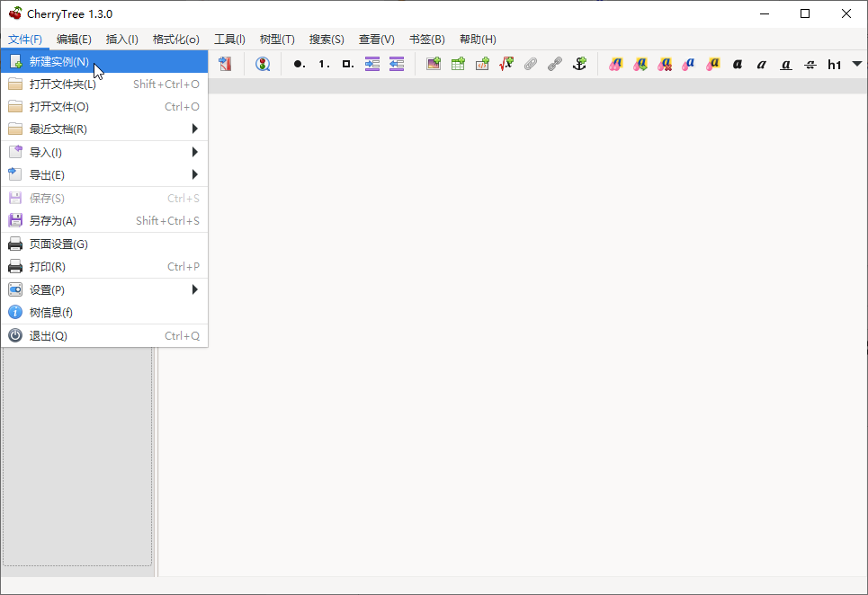Click the export to PDF toolbar icon
Viewport: 868px width, 595px height.
point(225,64)
